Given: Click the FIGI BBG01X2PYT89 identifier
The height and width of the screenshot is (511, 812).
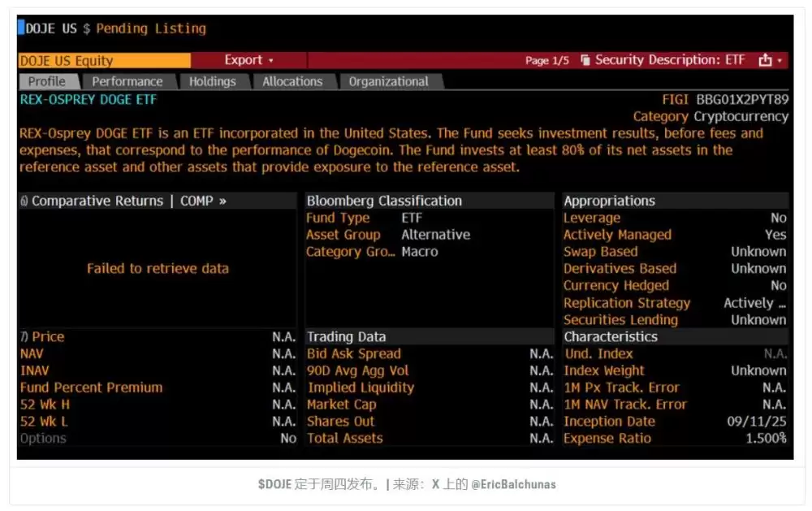Looking at the screenshot, I should tap(741, 99).
